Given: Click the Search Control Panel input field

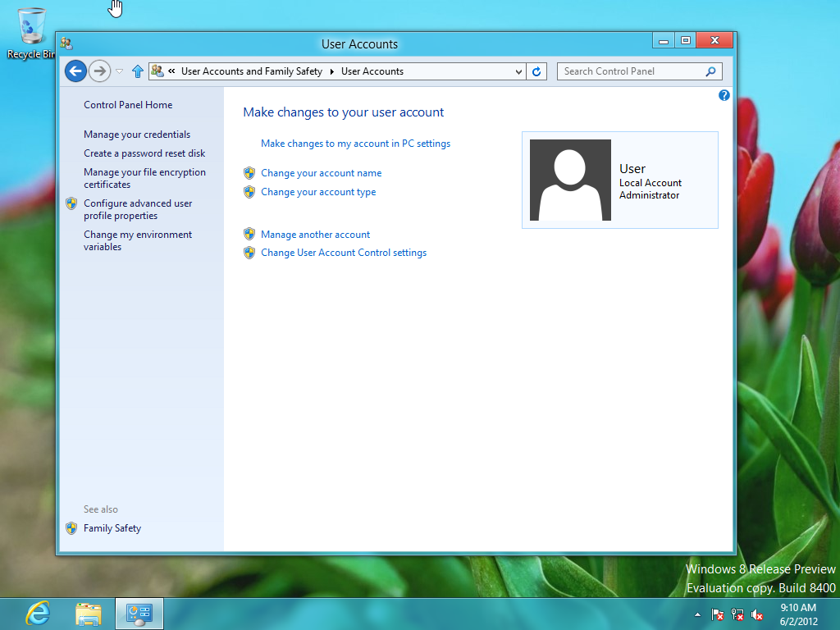Looking at the screenshot, I should pyautogui.click(x=632, y=71).
